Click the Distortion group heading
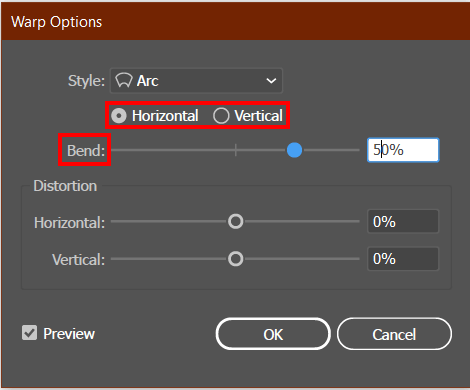The height and width of the screenshot is (390, 470). [x=65, y=186]
